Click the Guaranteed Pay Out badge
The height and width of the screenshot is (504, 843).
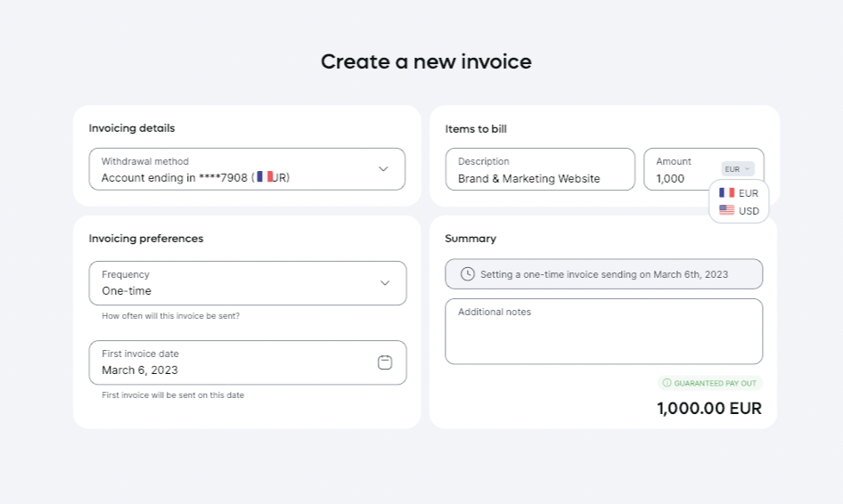(x=710, y=383)
